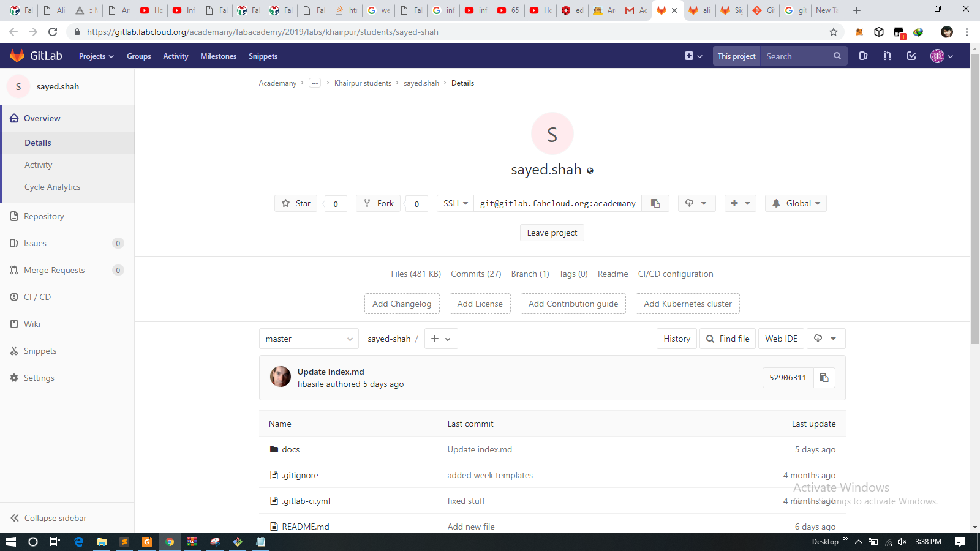This screenshot has width=980, height=551.
Task: Open Activity in the top navbar
Action: coord(176,56)
